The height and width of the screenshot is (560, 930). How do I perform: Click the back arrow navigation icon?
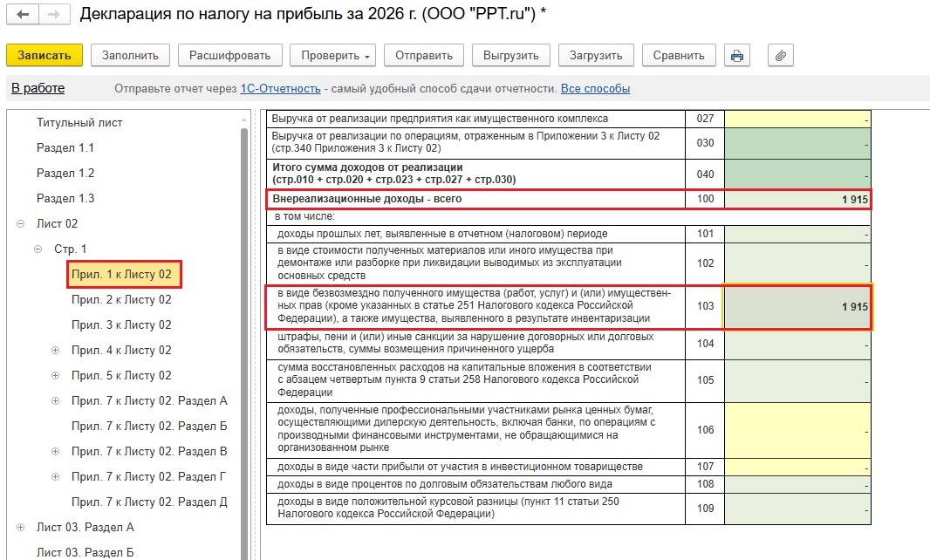click(x=23, y=15)
